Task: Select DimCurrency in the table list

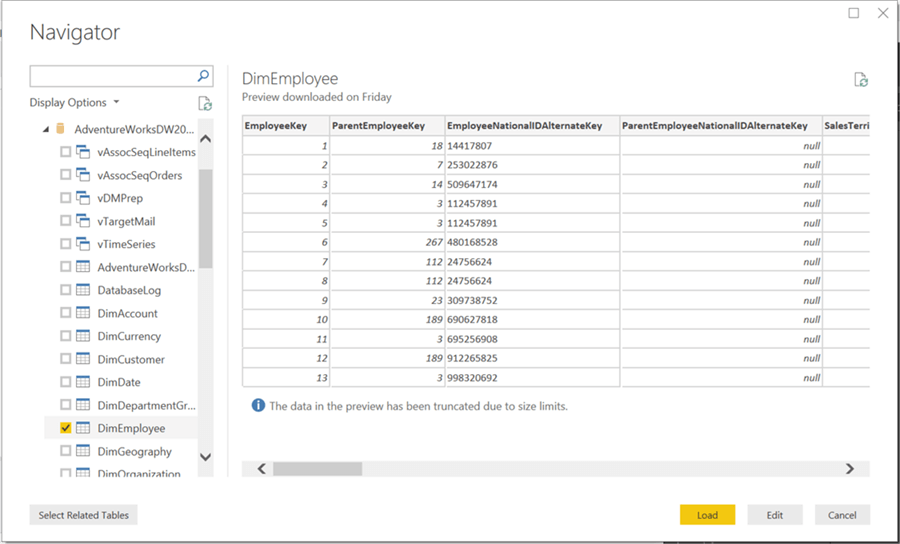Action: 129,336
